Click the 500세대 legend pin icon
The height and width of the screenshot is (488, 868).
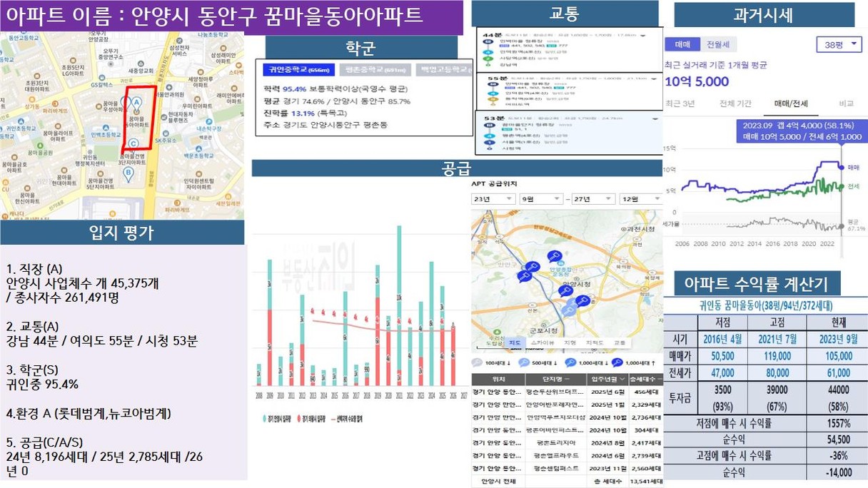point(523,362)
